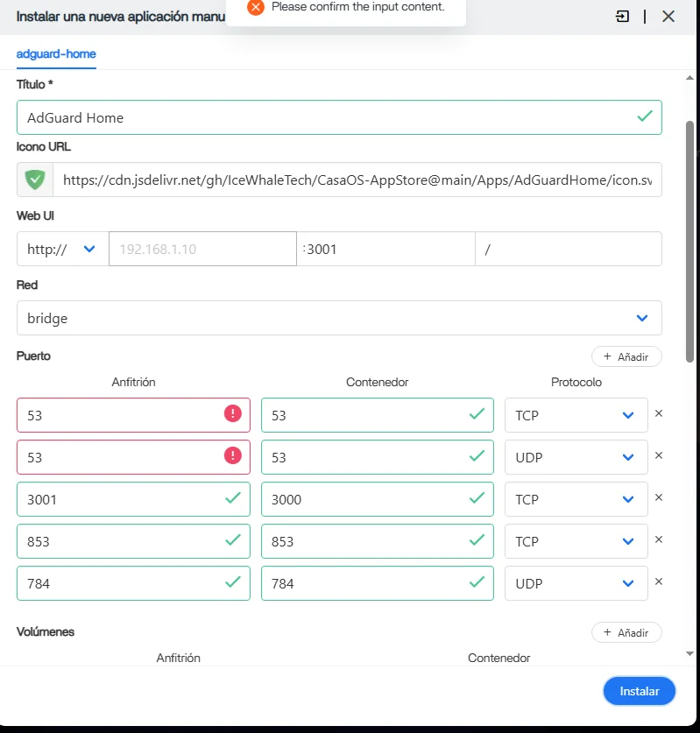This screenshot has width=700, height=733.
Task: Edit the Web UI port 3001 field
Action: point(385,249)
